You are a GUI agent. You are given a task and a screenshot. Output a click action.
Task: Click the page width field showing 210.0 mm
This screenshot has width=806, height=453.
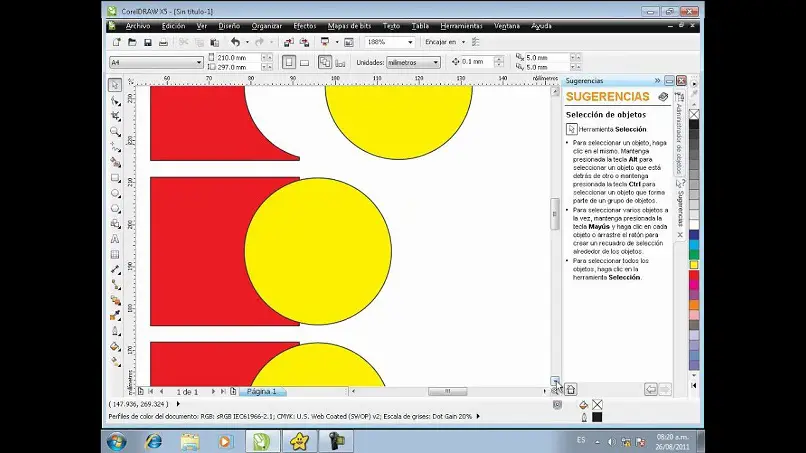pos(232,58)
